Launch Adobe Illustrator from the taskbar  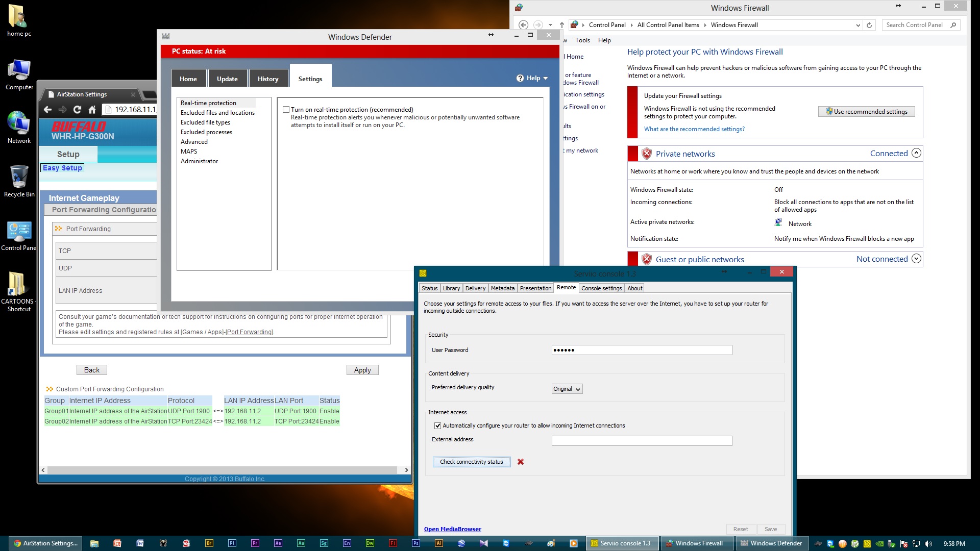pyautogui.click(x=439, y=543)
